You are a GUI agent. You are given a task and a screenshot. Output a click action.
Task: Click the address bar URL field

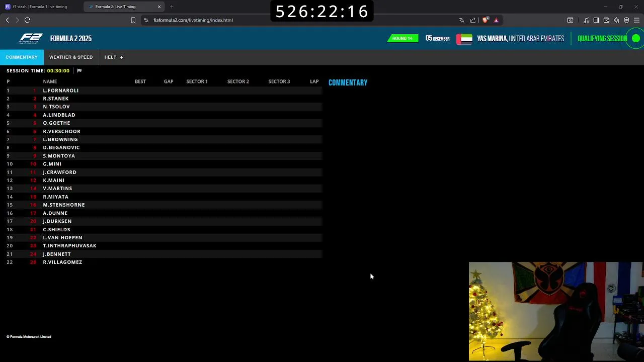297,20
